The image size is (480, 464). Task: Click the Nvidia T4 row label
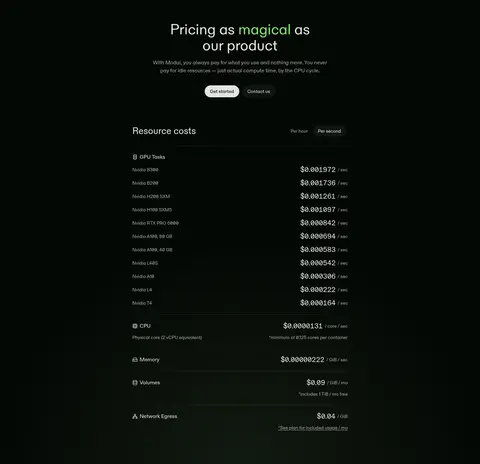[142, 303]
